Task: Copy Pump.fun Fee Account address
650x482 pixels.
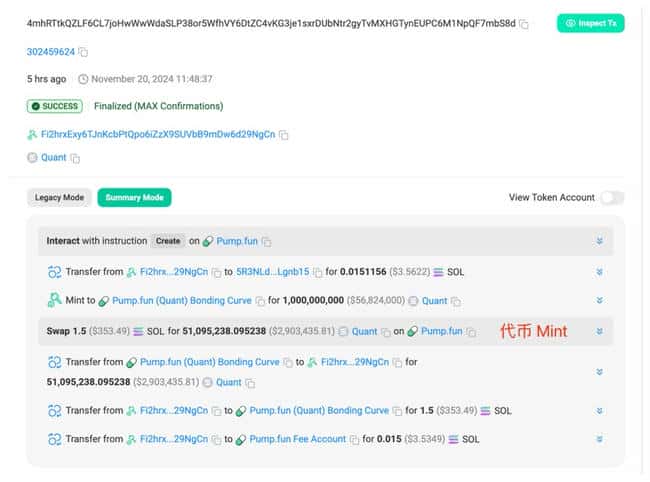Action: click(x=353, y=439)
